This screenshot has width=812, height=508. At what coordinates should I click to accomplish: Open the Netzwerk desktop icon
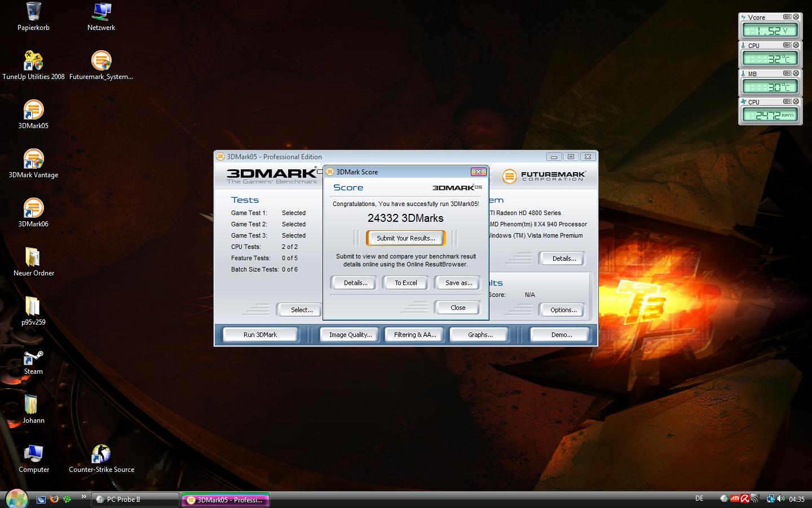click(x=101, y=16)
